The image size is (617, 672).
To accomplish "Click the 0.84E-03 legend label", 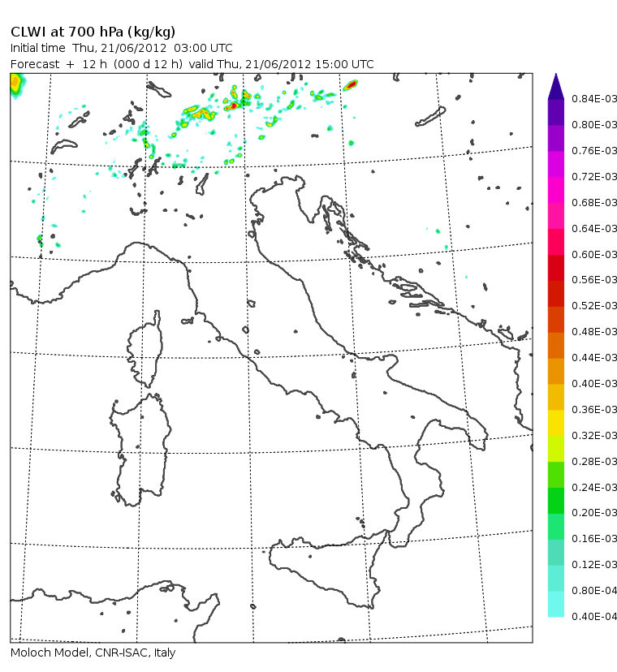I will [594, 99].
